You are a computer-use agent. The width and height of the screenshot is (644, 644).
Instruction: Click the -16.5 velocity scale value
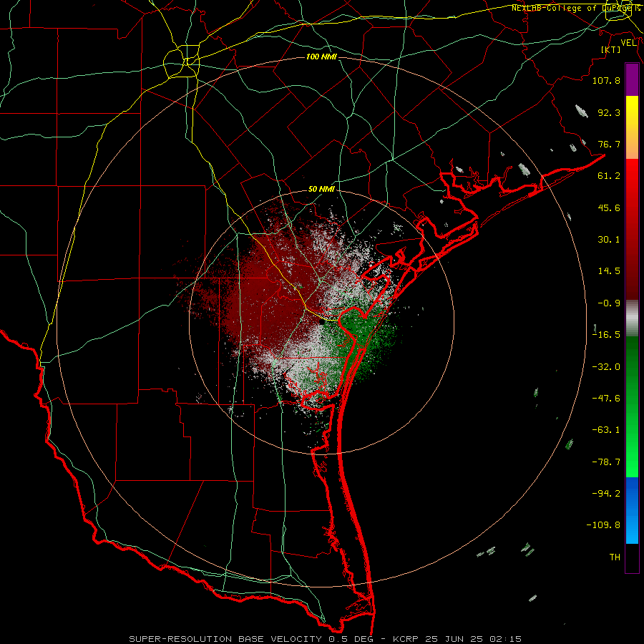606,335
